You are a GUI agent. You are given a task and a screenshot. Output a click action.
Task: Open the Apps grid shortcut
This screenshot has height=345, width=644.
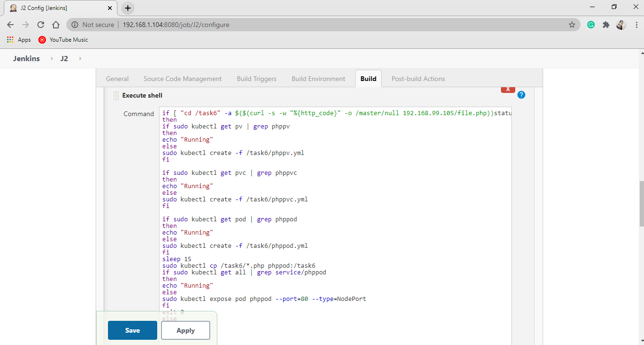pyautogui.click(x=9, y=40)
